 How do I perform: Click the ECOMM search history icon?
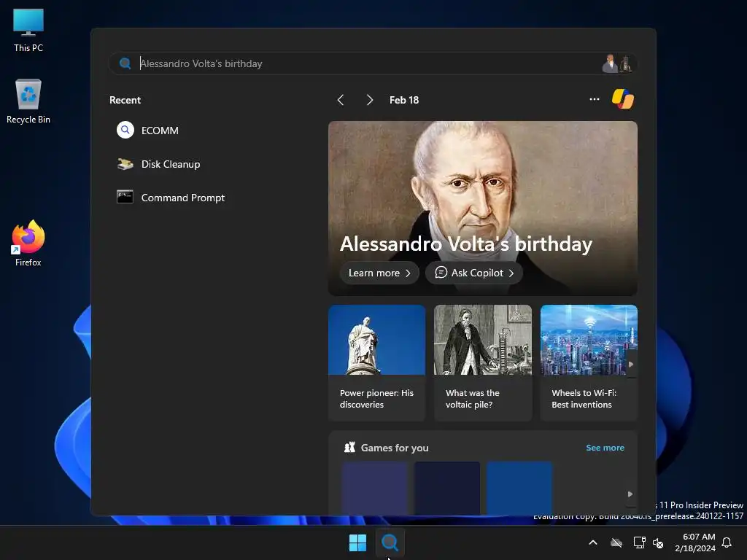click(x=125, y=130)
